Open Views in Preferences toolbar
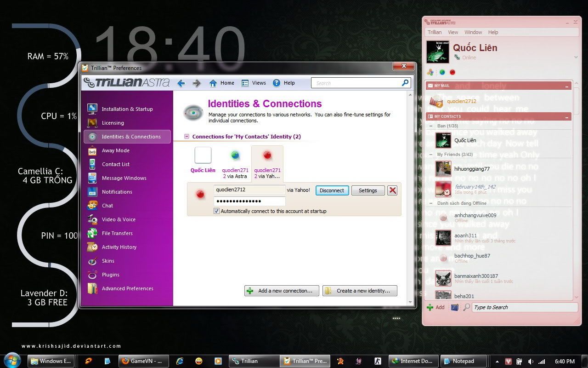 tap(254, 83)
